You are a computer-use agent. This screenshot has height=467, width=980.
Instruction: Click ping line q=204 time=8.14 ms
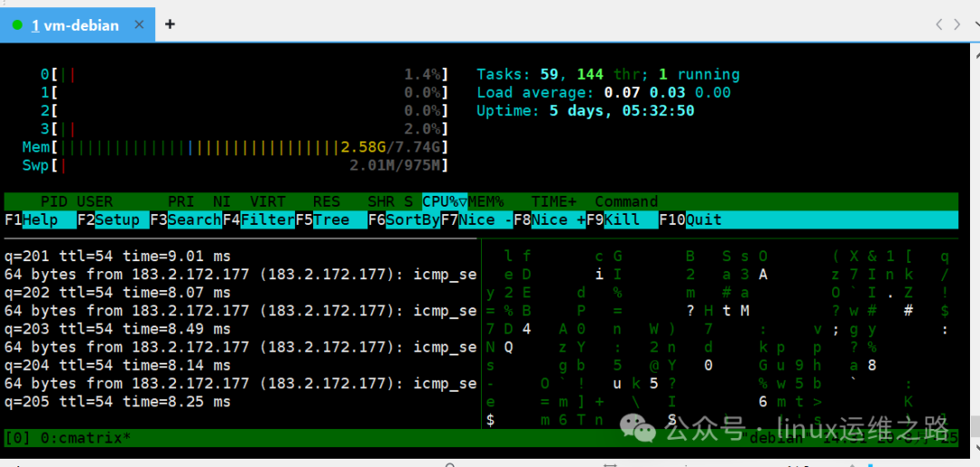[117, 365]
